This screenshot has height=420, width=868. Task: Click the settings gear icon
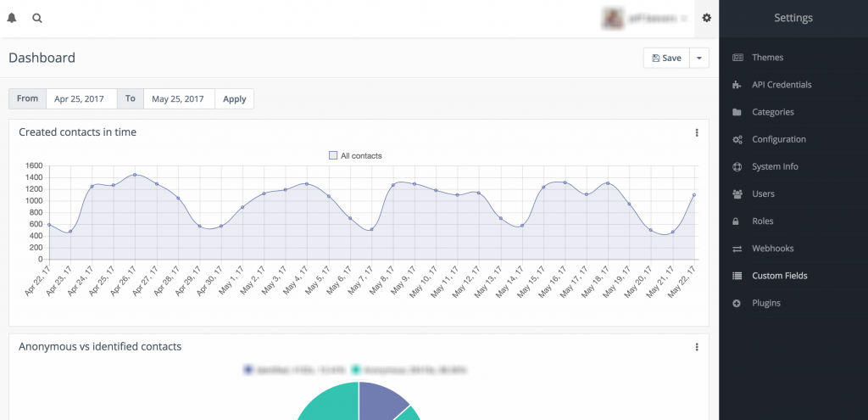[x=707, y=18]
